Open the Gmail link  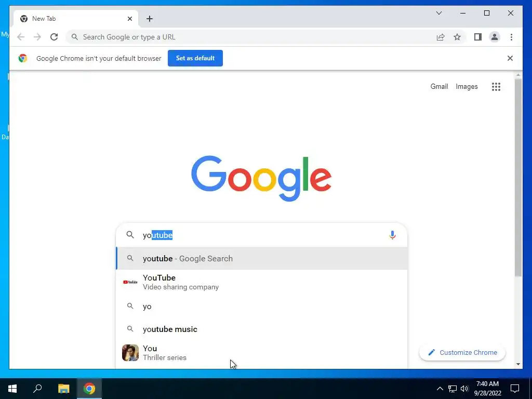coord(439,87)
